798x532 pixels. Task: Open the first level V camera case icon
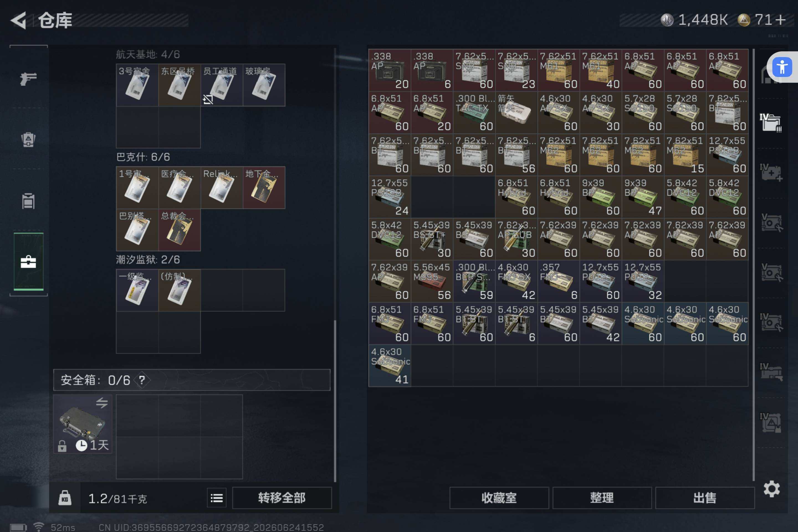tap(771, 222)
